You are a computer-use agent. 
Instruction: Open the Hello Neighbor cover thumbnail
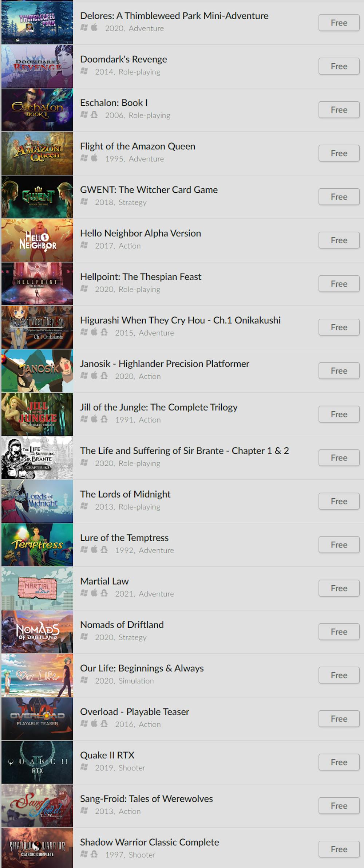coord(37,240)
